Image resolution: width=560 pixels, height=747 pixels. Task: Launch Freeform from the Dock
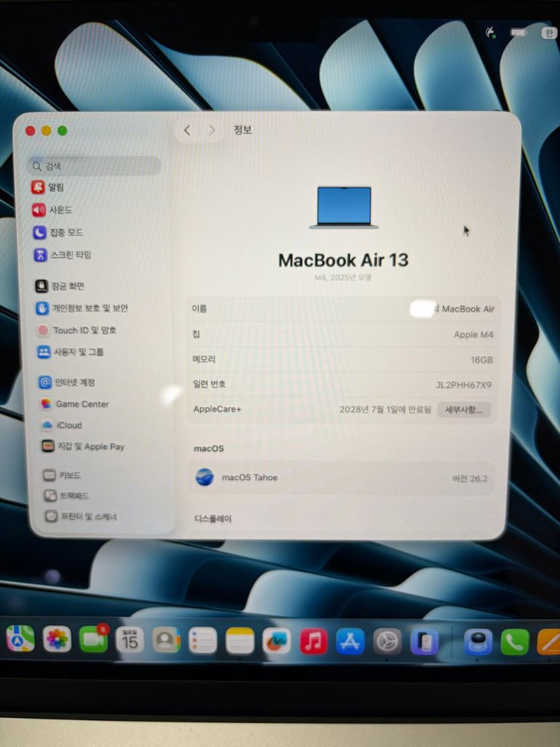click(x=276, y=641)
